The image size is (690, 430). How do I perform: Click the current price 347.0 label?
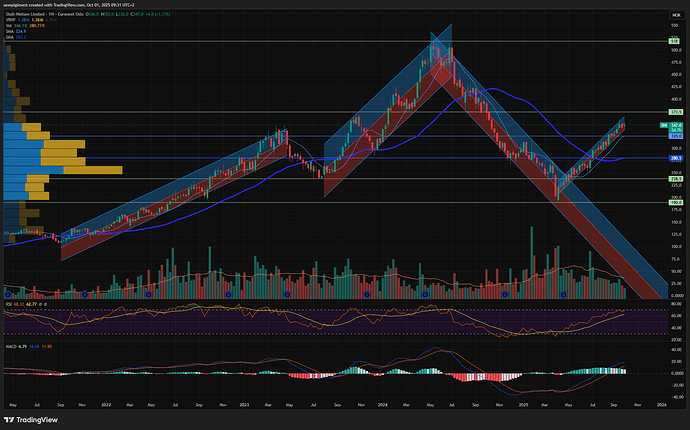[676, 124]
